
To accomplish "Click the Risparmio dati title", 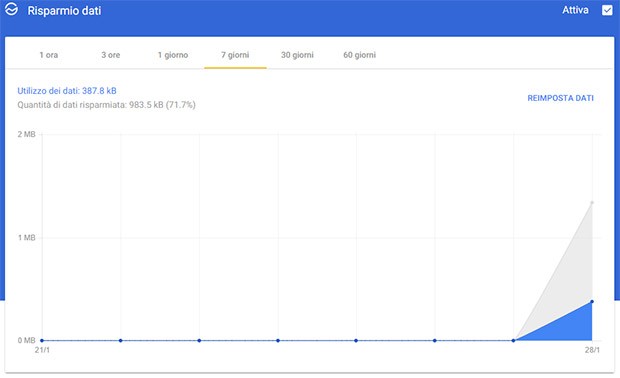I will click(x=64, y=10).
